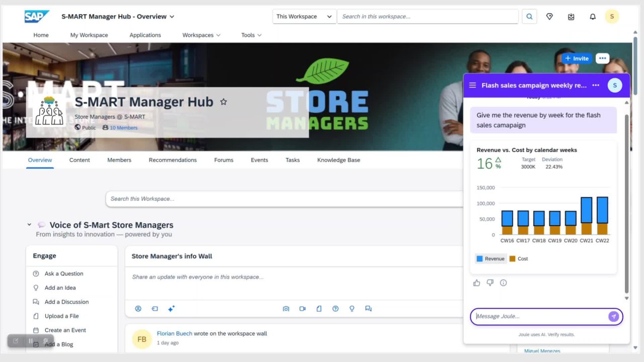Screen dimensions: 644x362
Task: Select the Overview tab
Action: [x=40, y=160]
